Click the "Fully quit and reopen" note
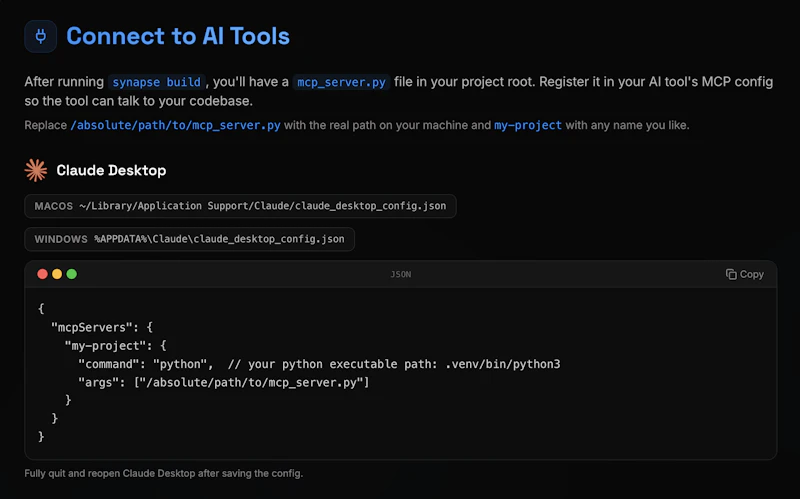800x499 pixels. tap(164, 473)
